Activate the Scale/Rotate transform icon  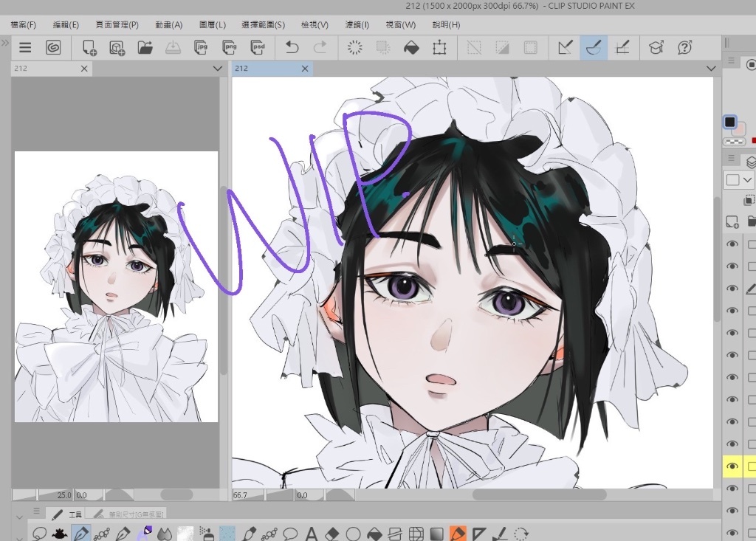[439, 47]
